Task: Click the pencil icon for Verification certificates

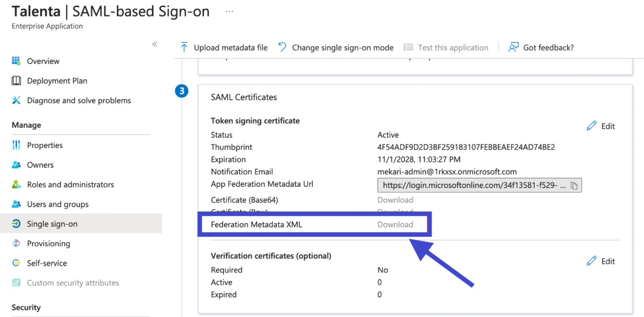Action: (x=592, y=261)
